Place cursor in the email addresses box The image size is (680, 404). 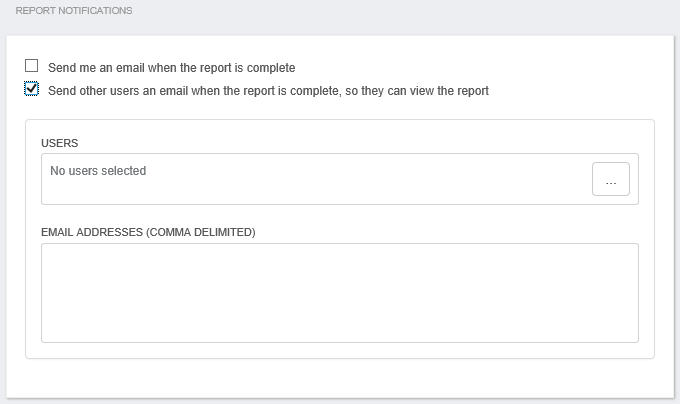[x=340, y=293]
